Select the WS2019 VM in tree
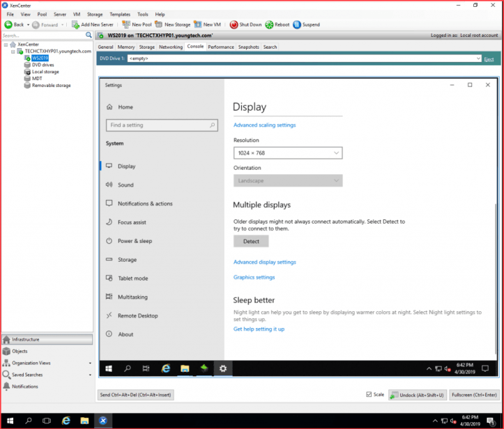Image resolution: width=504 pixels, height=429 pixels. point(40,58)
